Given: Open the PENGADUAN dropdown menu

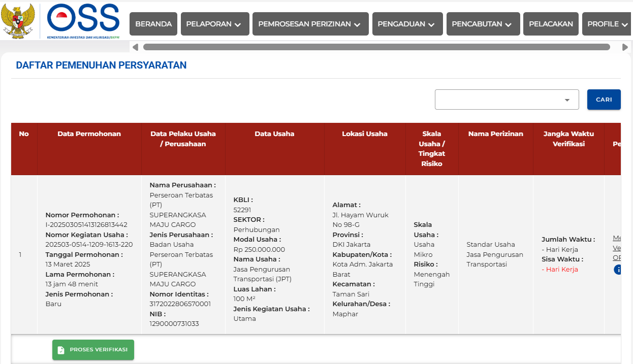Looking at the screenshot, I should tap(406, 24).
